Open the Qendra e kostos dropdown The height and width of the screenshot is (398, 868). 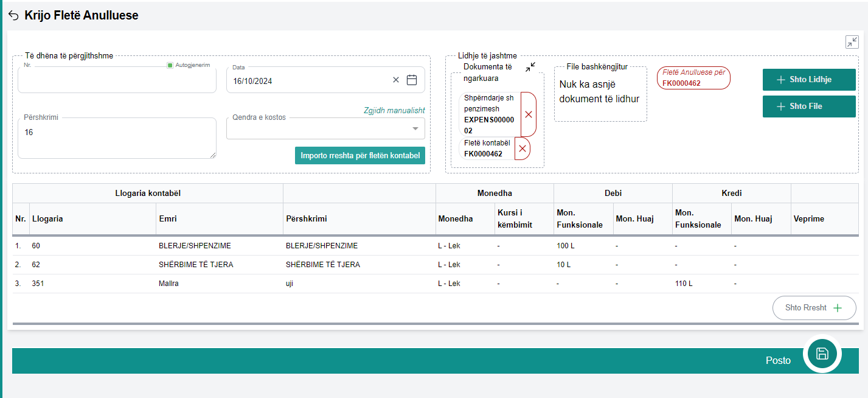[x=415, y=128]
